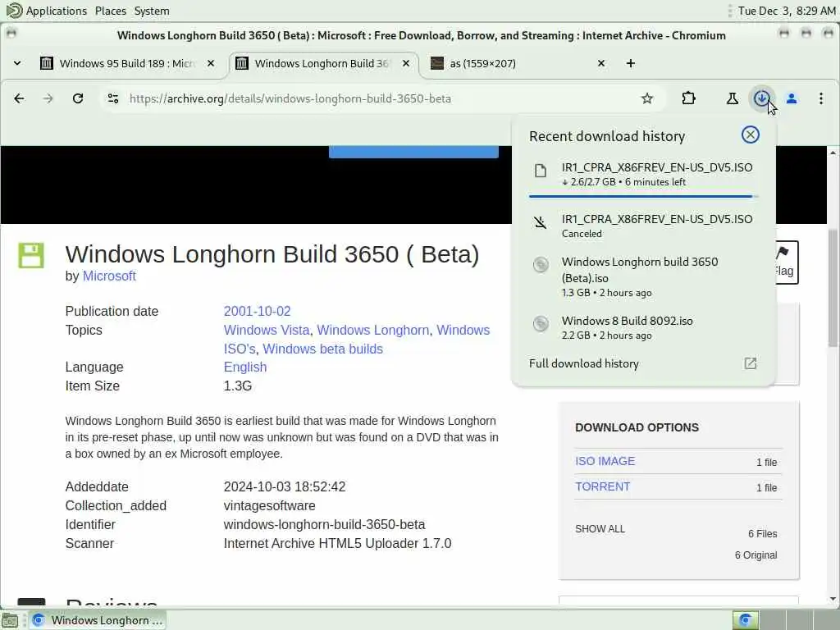Open the Windows Vista topic link

(267, 330)
